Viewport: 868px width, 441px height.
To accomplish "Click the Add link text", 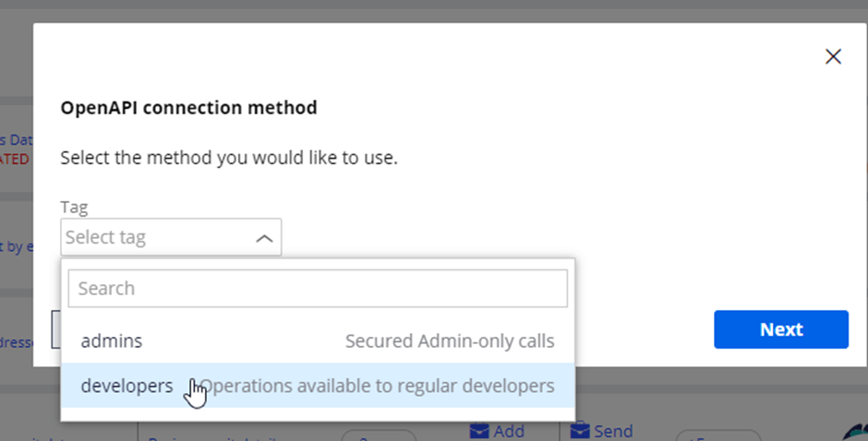I will coord(509,432).
